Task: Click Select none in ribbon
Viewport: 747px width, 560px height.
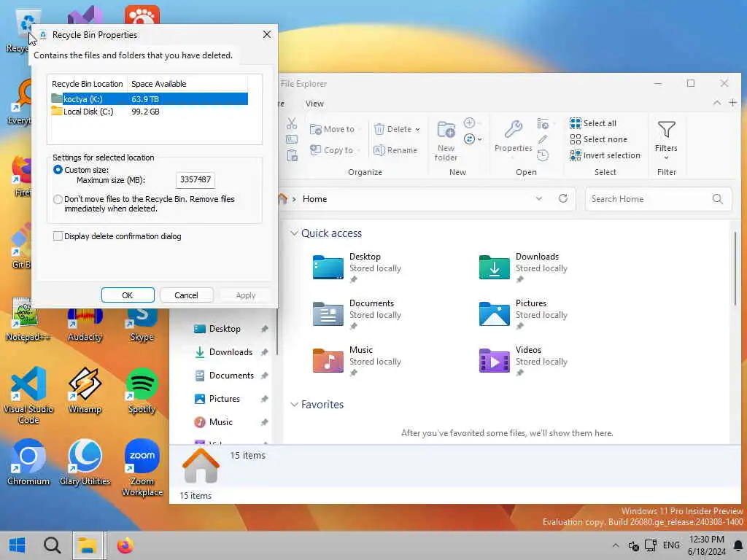Action: coord(598,139)
